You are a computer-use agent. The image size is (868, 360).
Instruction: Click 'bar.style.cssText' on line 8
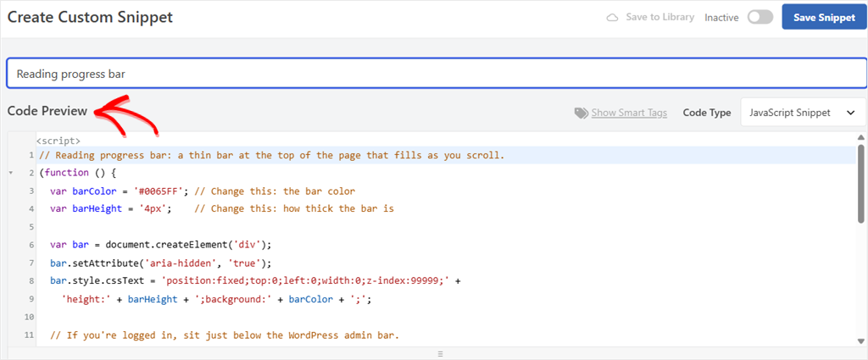pos(97,280)
